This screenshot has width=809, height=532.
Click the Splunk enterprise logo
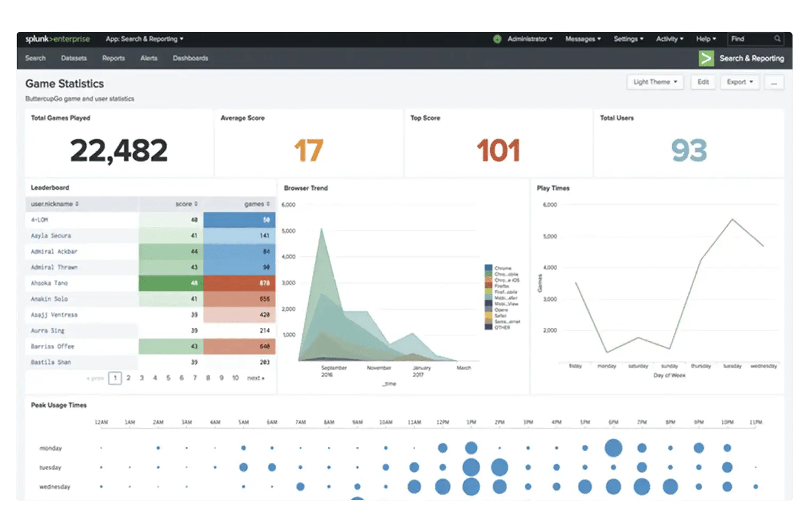coord(57,38)
